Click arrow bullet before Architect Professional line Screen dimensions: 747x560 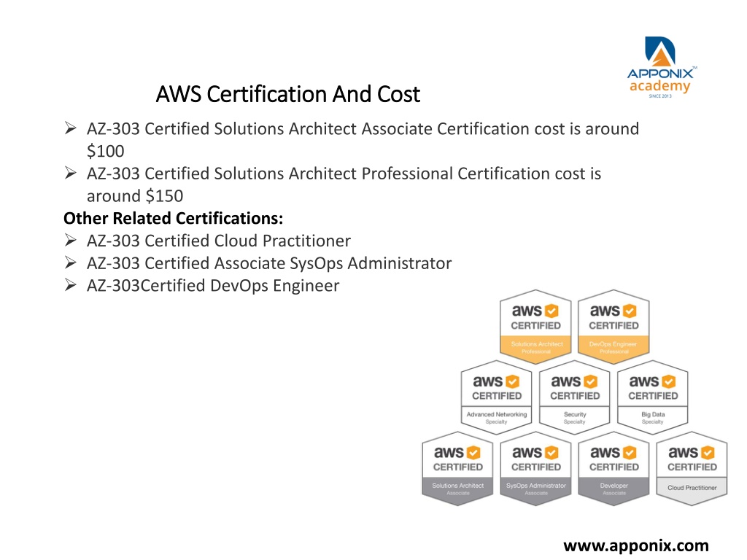[x=71, y=172]
